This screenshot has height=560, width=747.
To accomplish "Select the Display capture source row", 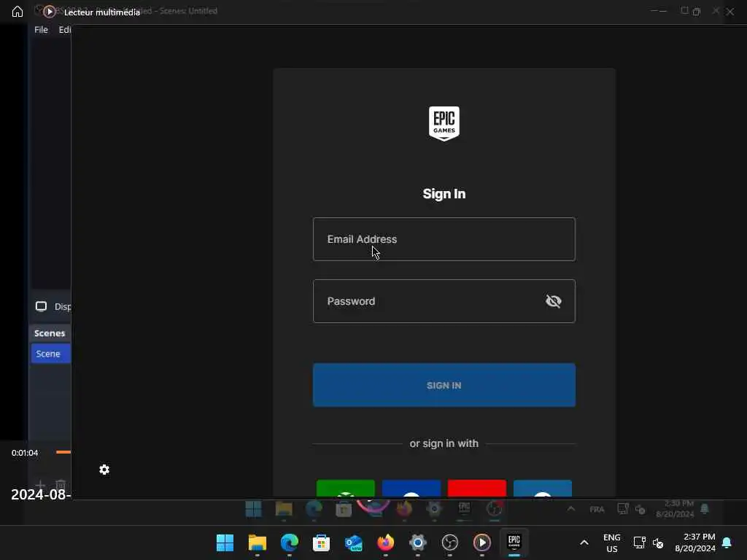I will 53,307.
